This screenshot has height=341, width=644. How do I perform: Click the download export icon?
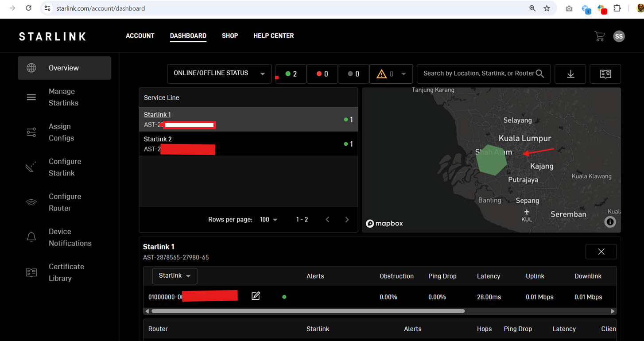pos(570,74)
